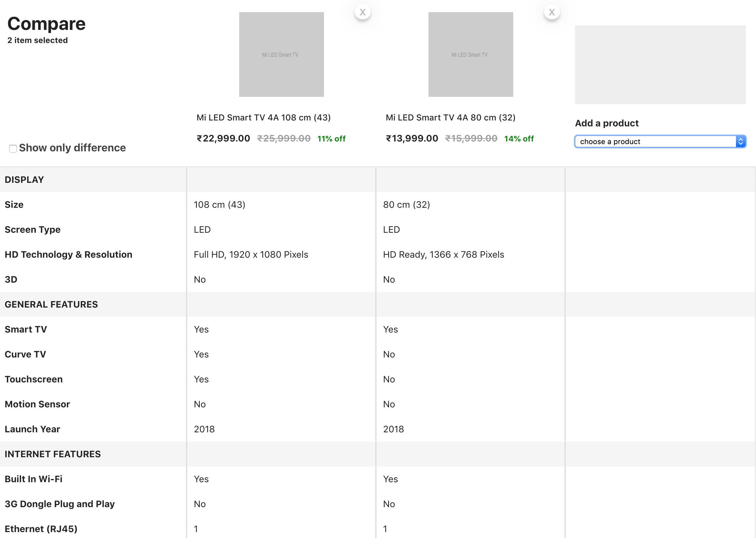Viewport: 756px width, 538px height.
Task: Open Mi LED Smart TV 4A 80 cm title
Action: tap(450, 118)
